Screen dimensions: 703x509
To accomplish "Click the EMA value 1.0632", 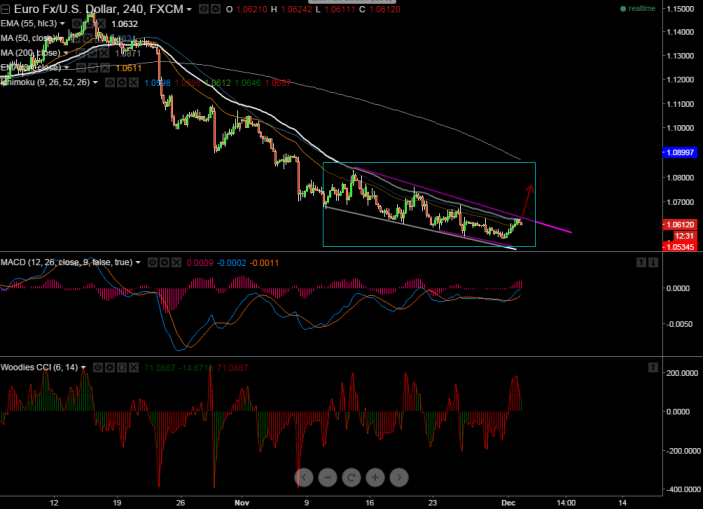I will 125,24.
